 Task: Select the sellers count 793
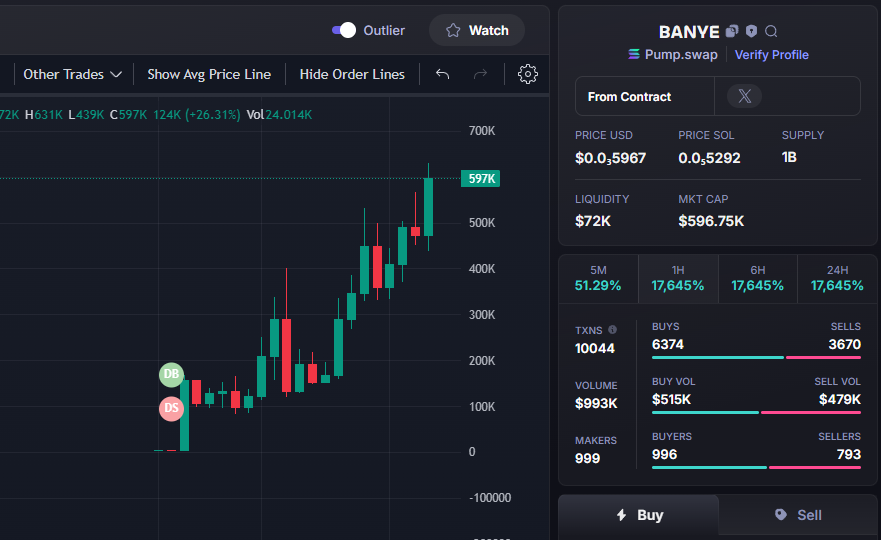pos(848,455)
